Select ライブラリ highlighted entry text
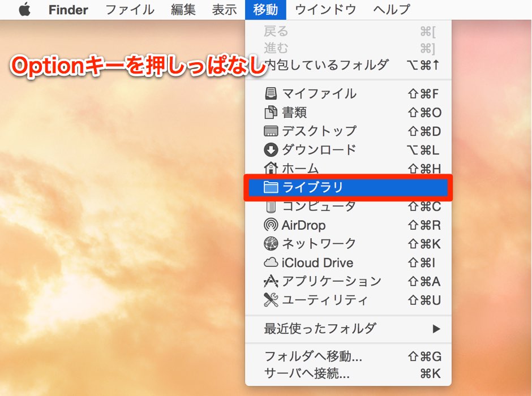This screenshot has width=532, height=396. (313, 187)
